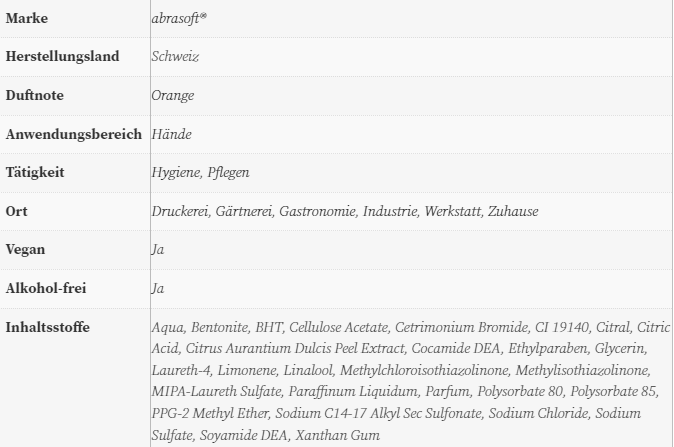674x447 pixels.
Task: Click Pflegen in the Tätigkeit row
Action: coord(228,173)
